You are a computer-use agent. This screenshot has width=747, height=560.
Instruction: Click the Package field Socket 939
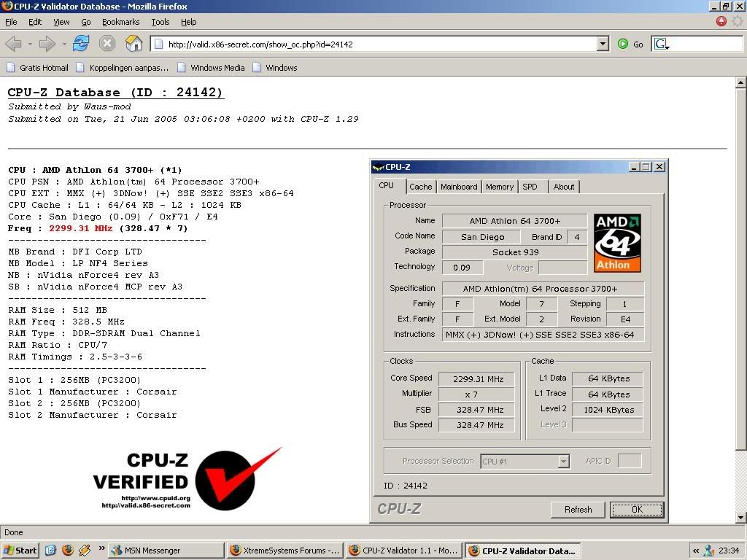pos(515,252)
